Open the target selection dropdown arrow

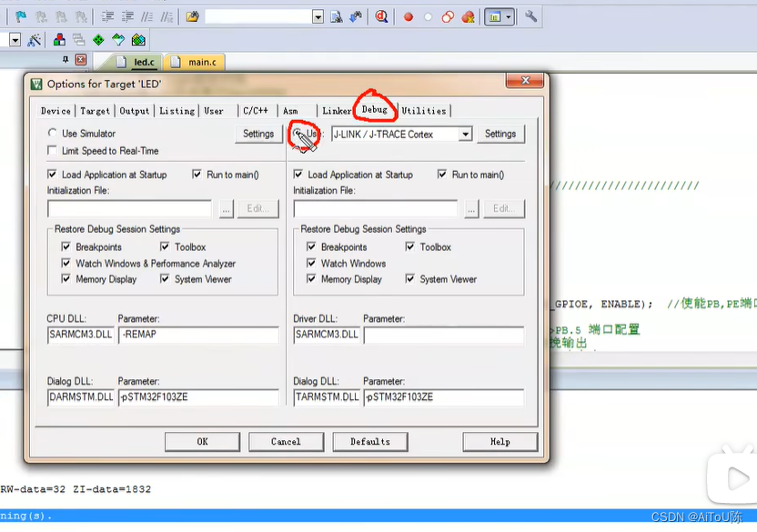click(x=15, y=40)
